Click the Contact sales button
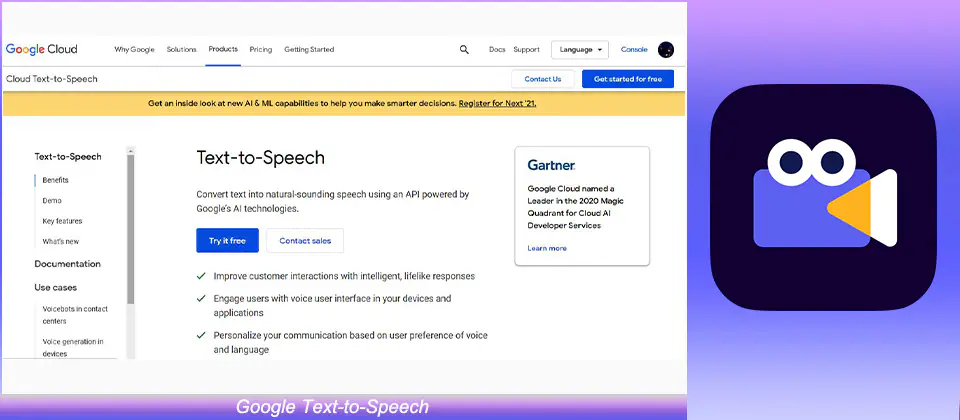Screen dimensions: 960x420 point(305,241)
